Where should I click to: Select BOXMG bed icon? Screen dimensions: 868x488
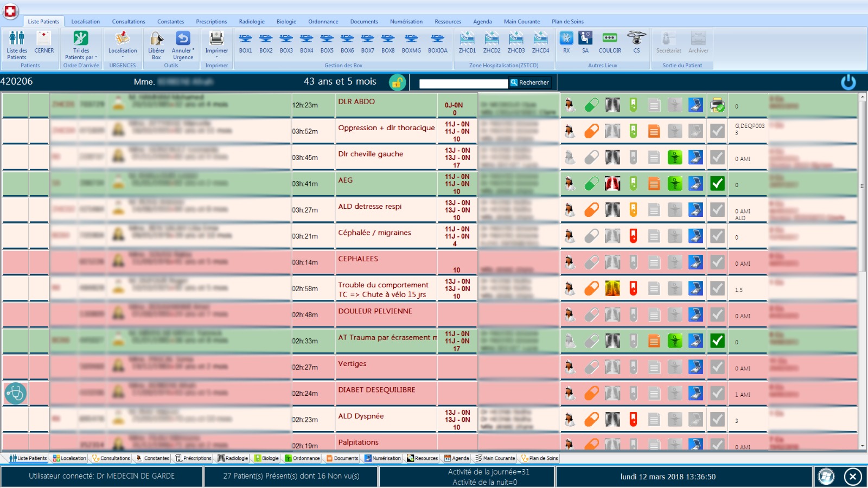tap(411, 43)
